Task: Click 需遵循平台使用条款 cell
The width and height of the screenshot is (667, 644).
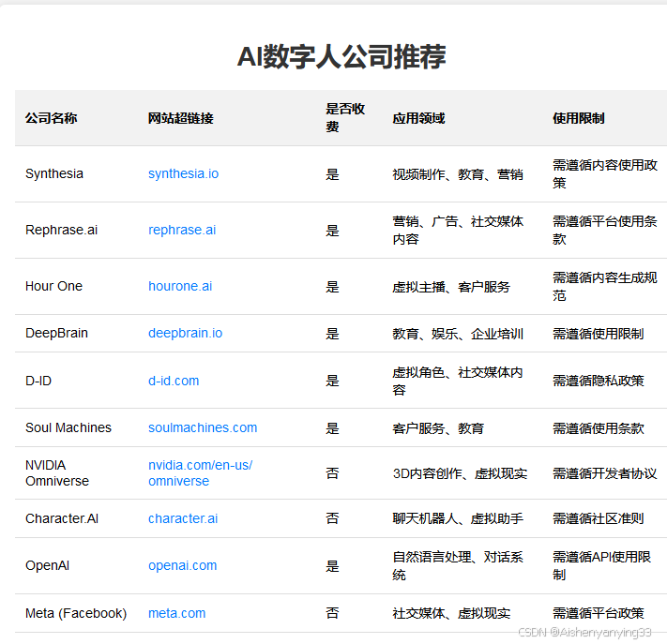Action: pyautogui.click(x=605, y=230)
